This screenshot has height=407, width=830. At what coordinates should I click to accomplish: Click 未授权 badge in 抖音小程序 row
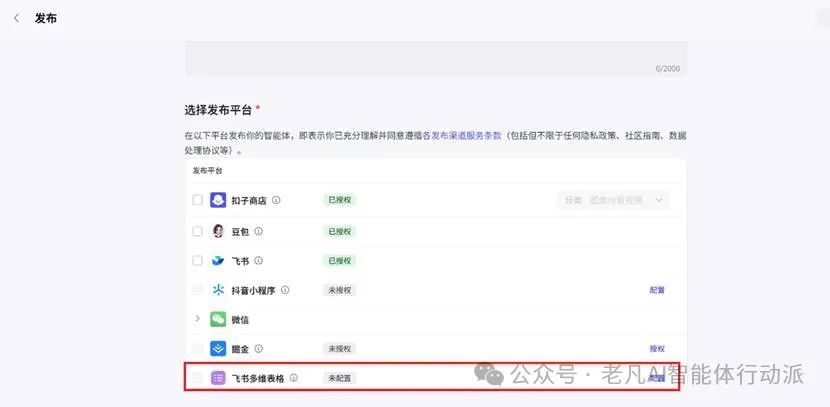339,290
